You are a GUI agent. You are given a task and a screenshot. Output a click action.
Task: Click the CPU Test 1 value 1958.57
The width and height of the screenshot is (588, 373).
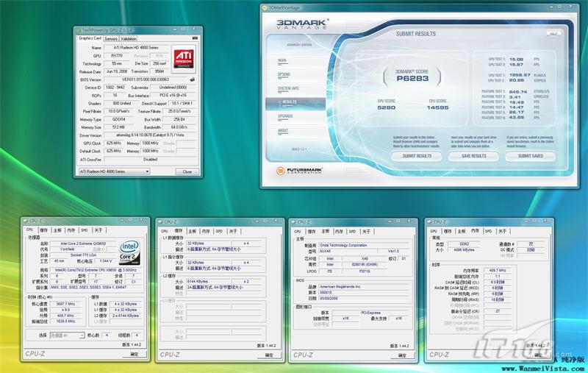tap(520, 75)
